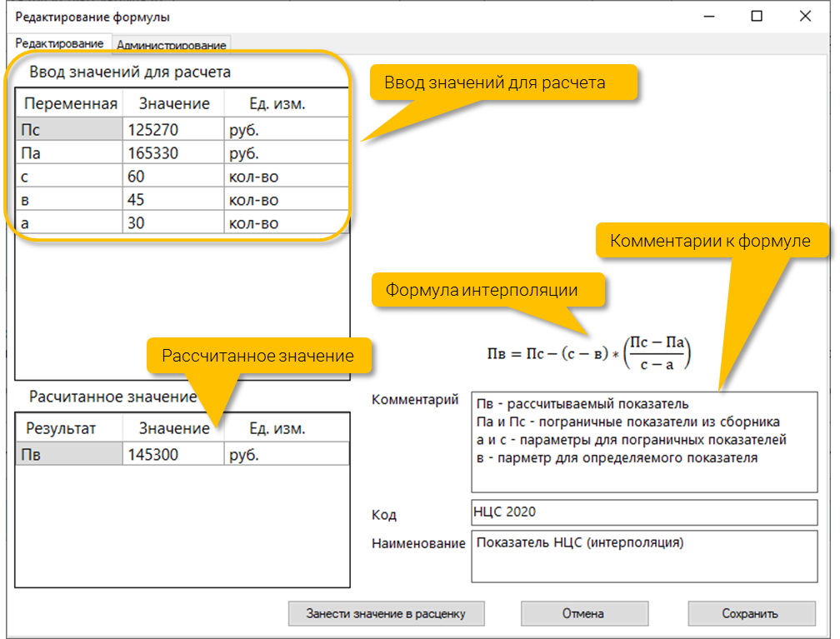The image size is (840, 639).
Task: Click Занести значение в расценку button
Action: tap(387, 614)
